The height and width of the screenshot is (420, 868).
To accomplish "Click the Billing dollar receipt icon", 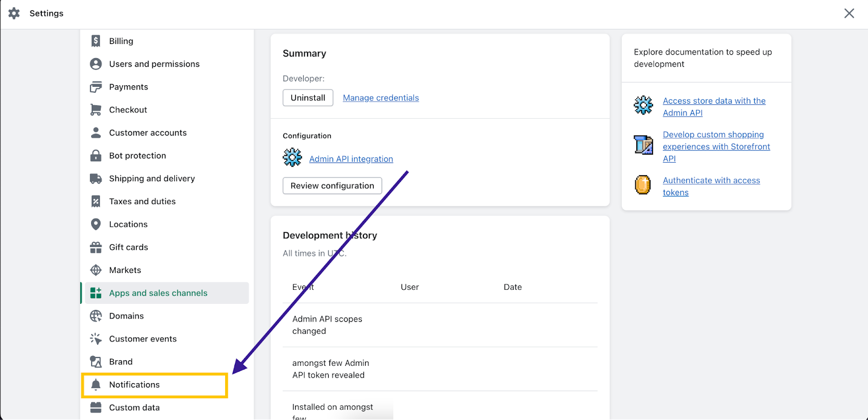I will click(x=96, y=41).
